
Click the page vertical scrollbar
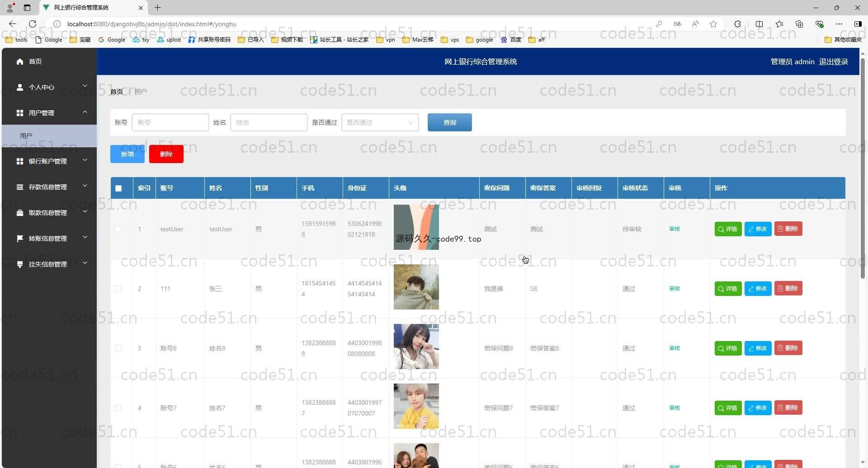[863, 172]
